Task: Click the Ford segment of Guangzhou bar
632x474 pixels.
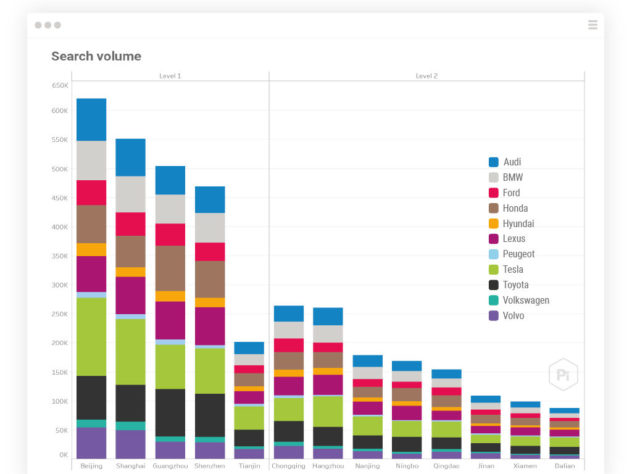Action: click(x=170, y=235)
